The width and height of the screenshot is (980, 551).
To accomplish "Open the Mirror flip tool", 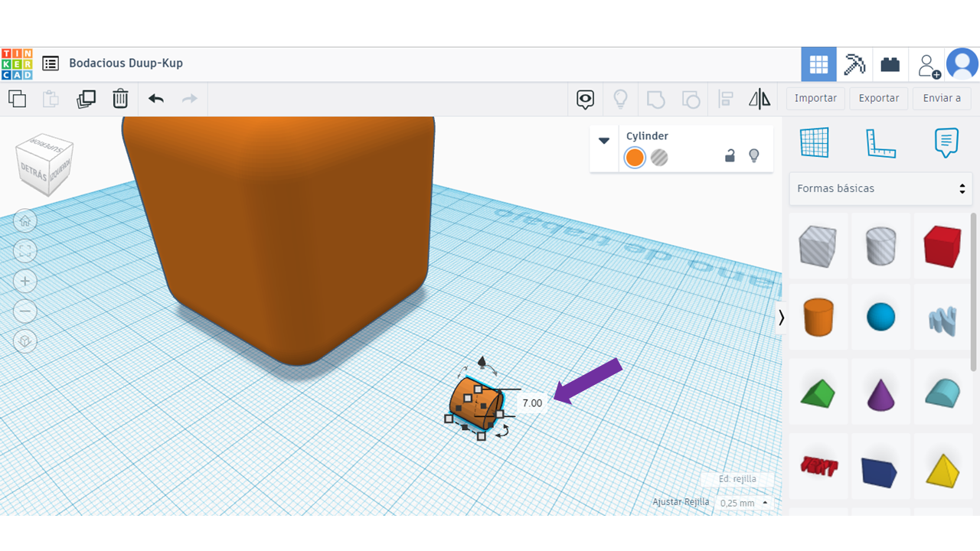I will pos(759,99).
